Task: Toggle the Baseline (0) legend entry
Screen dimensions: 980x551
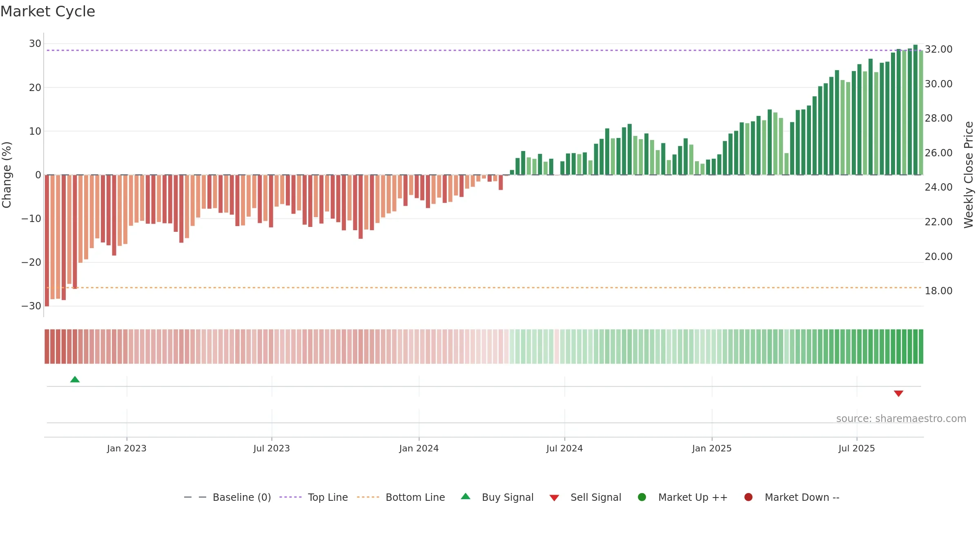Action: tap(227, 497)
